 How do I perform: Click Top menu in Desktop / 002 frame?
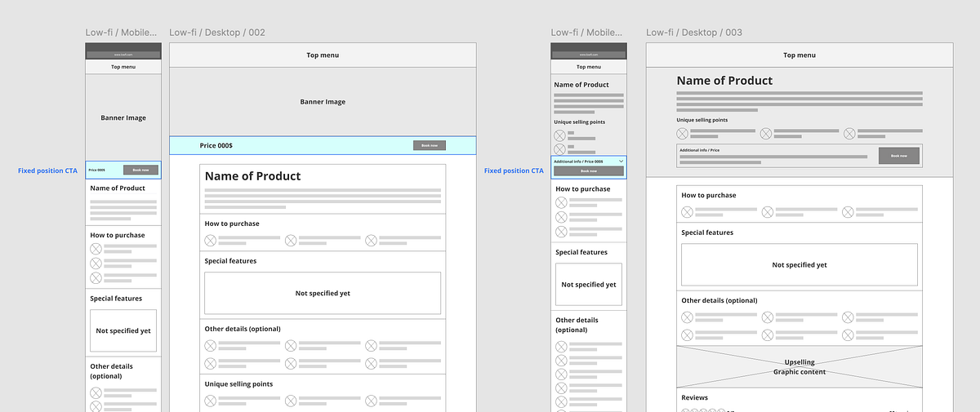click(x=323, y=55)
